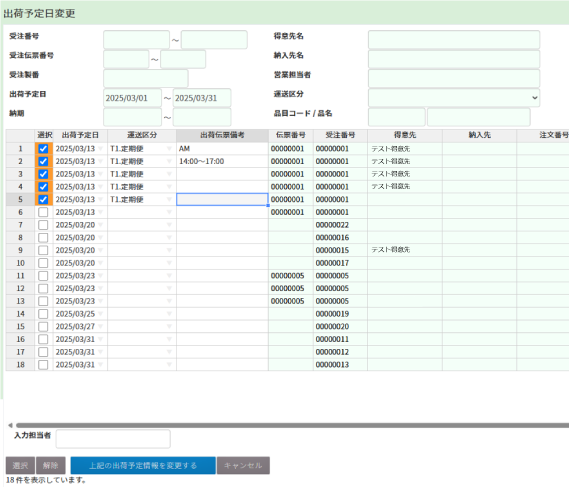The height and width of the screenshot is (487, 569).
Task: Click the 上記の出荷予定情報を変更する button
Action: [143, 466]
